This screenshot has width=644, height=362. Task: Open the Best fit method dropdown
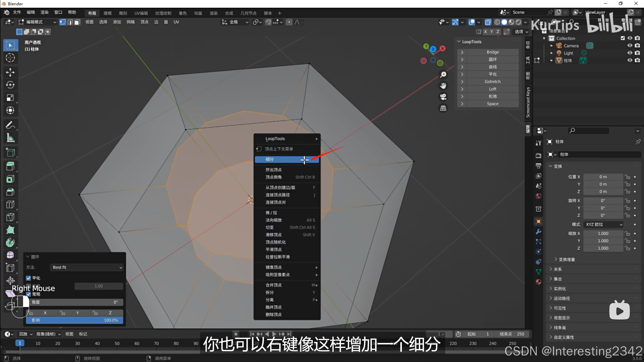click(x=87, y=267)
